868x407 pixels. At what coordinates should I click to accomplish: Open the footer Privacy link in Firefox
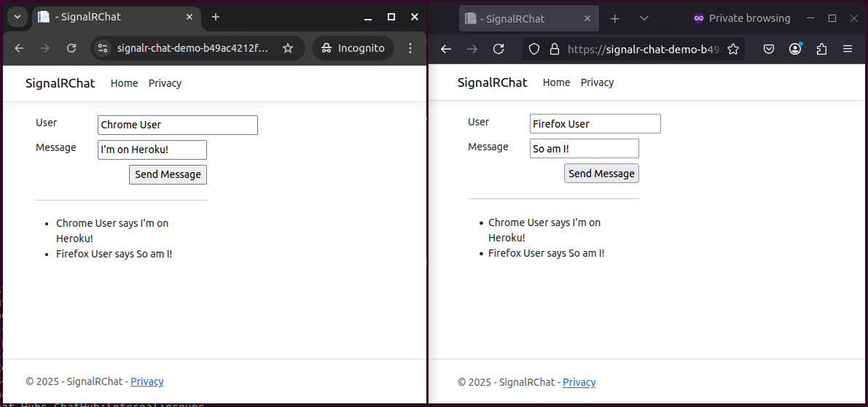tap(579, 382)
